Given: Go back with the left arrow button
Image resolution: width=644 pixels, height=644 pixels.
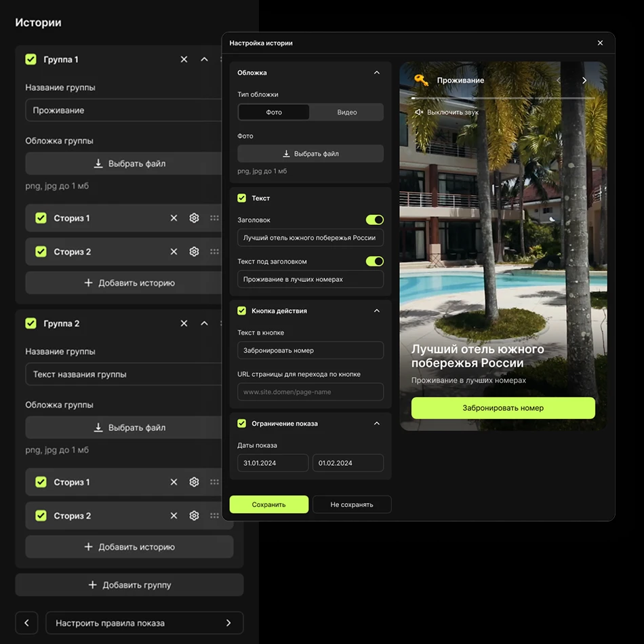Looking at the screenshot, I should [x=26, y=623].
